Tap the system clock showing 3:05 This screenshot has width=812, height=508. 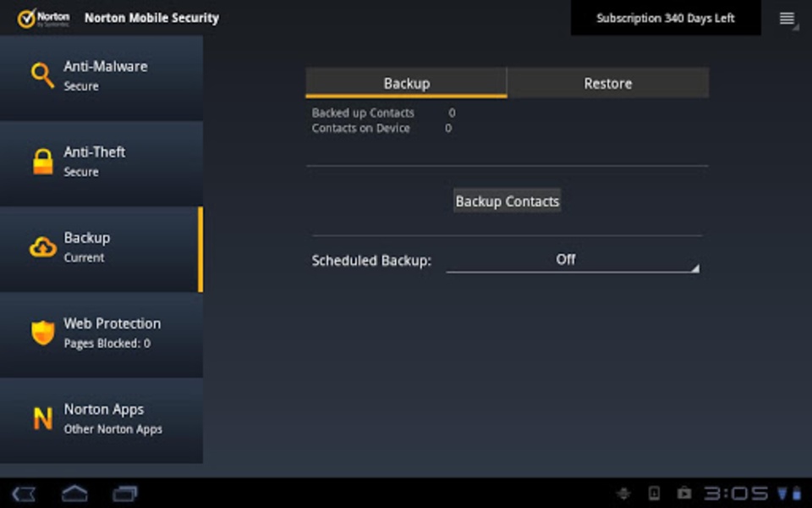point(735,493)
